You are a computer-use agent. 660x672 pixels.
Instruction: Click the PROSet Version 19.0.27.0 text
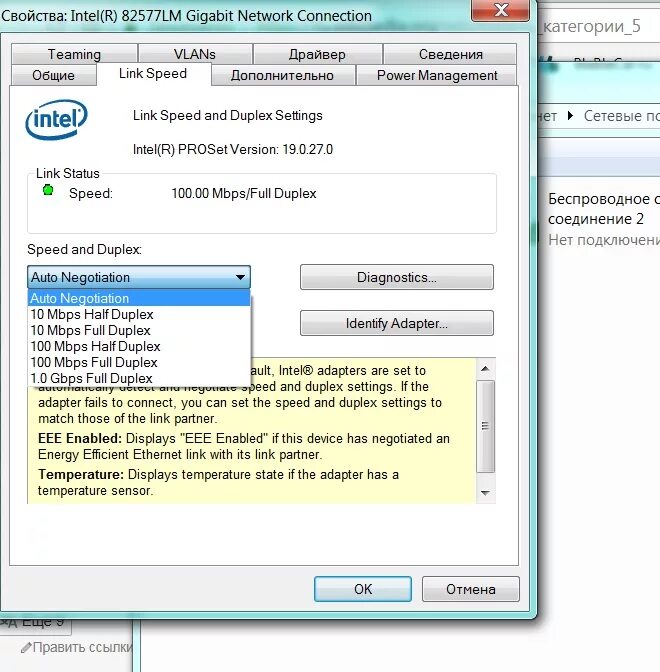coord(233,149)
